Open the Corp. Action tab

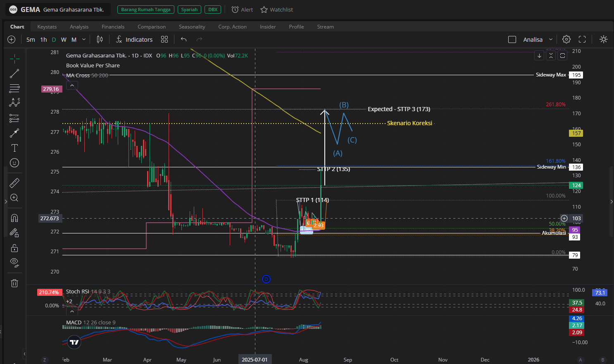pyautogui.click(x=233, y=26)
